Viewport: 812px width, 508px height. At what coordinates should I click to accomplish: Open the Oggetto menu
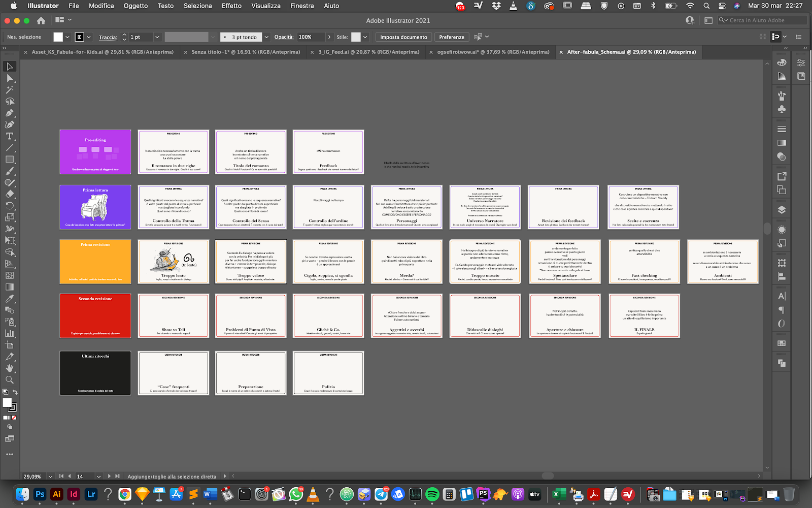[136, 6]
